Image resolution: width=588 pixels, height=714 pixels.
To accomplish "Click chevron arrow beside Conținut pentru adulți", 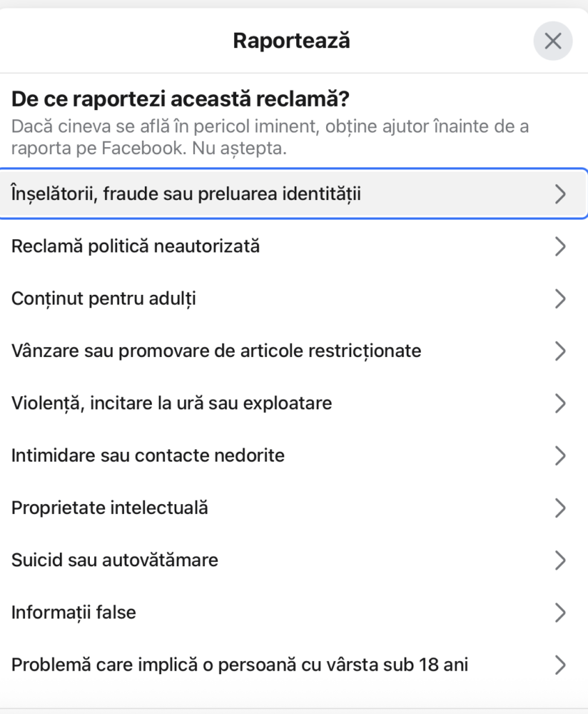I will coord(560,298).
